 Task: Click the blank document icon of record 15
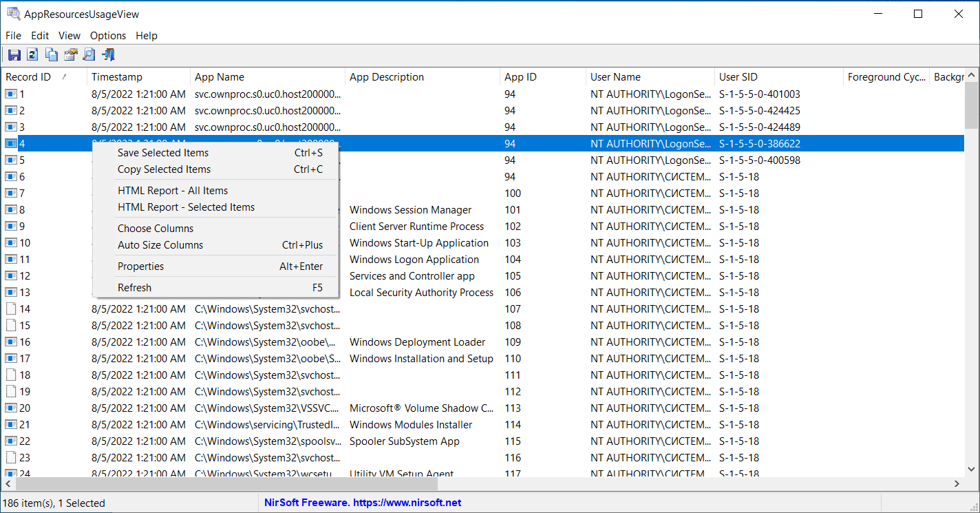11,326
